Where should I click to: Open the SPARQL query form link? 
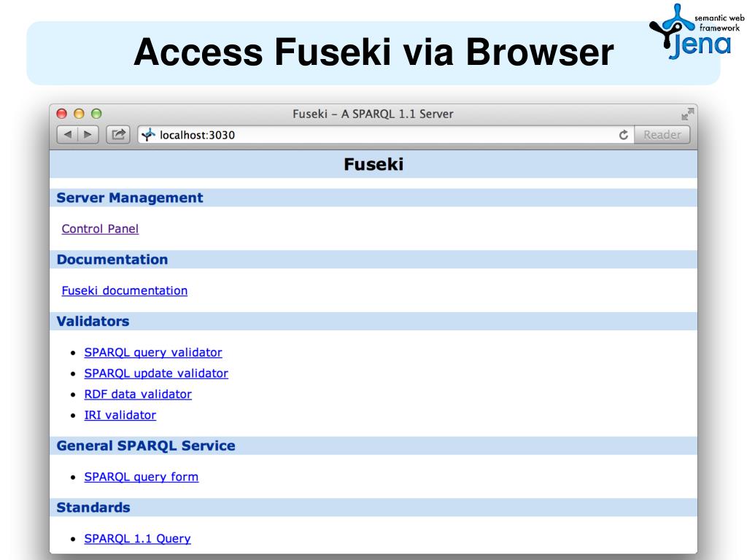pyautogui.click(x=141, y=477)
